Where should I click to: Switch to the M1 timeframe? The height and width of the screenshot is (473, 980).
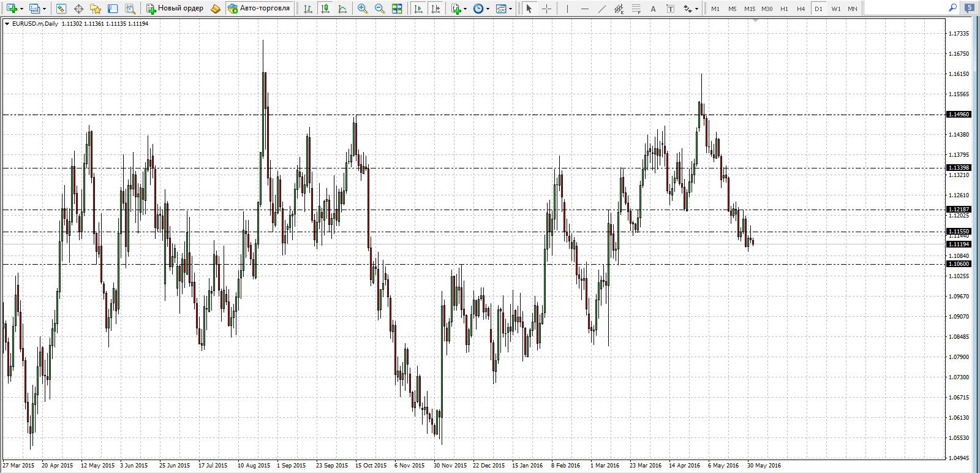715,9
